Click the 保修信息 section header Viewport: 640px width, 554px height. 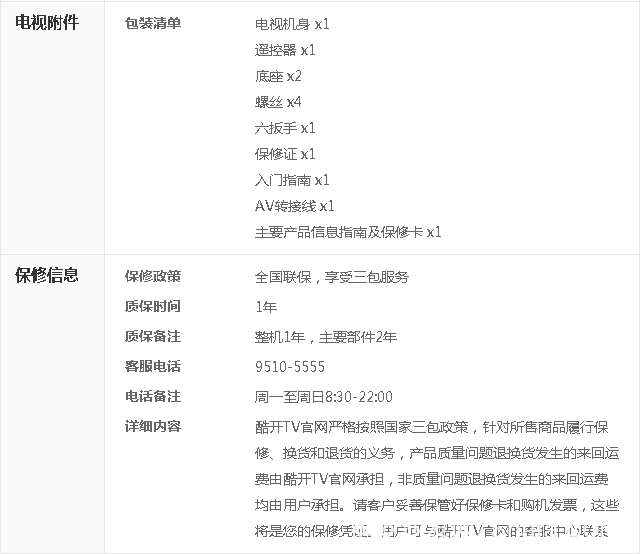[46, 276]
